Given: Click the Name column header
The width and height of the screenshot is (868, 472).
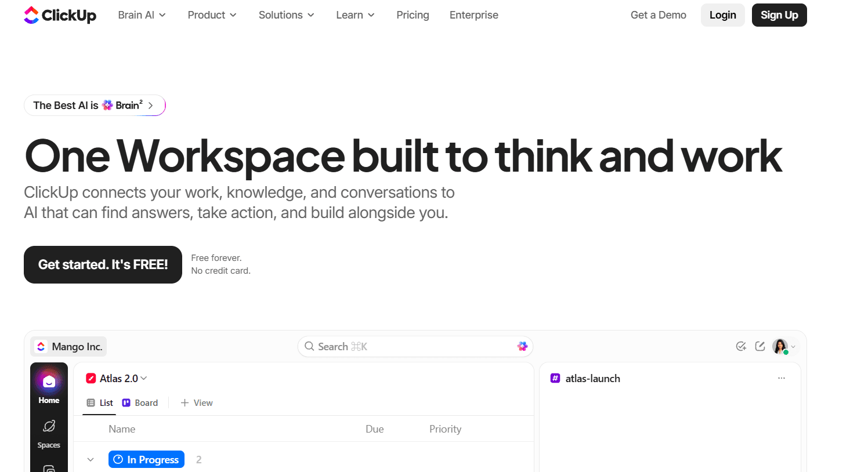Looking at the screenshot, I should (122, 429).
